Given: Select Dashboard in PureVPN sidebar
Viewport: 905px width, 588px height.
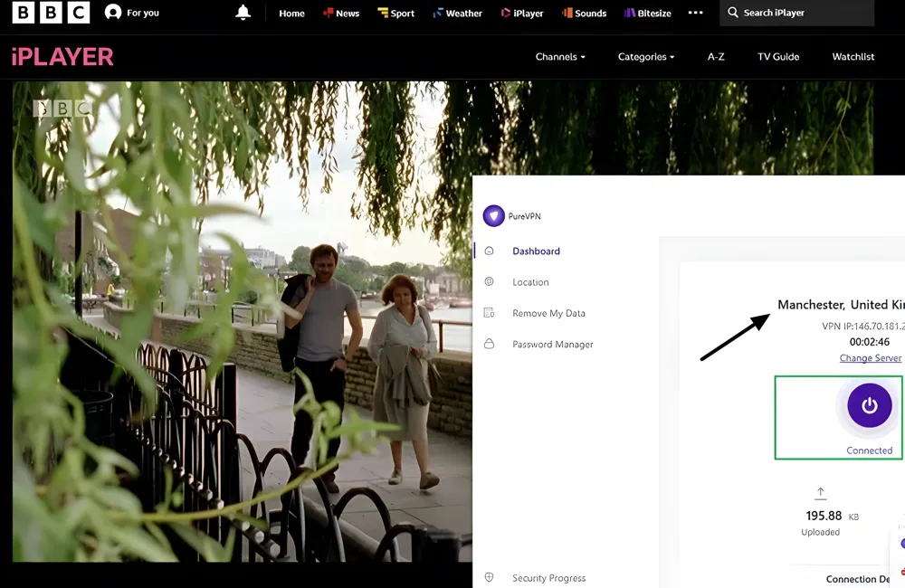Looking at the screenshot, I should click(x=536, y=251).
